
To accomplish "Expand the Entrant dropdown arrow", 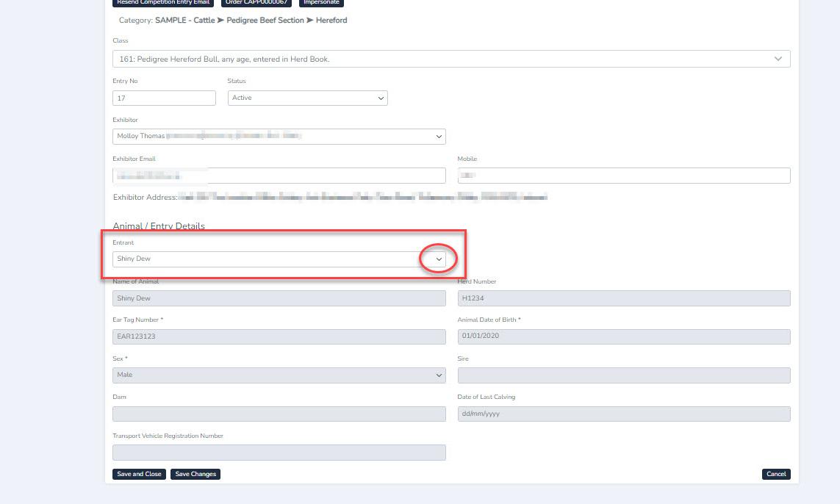I will [x=439, y=259].
